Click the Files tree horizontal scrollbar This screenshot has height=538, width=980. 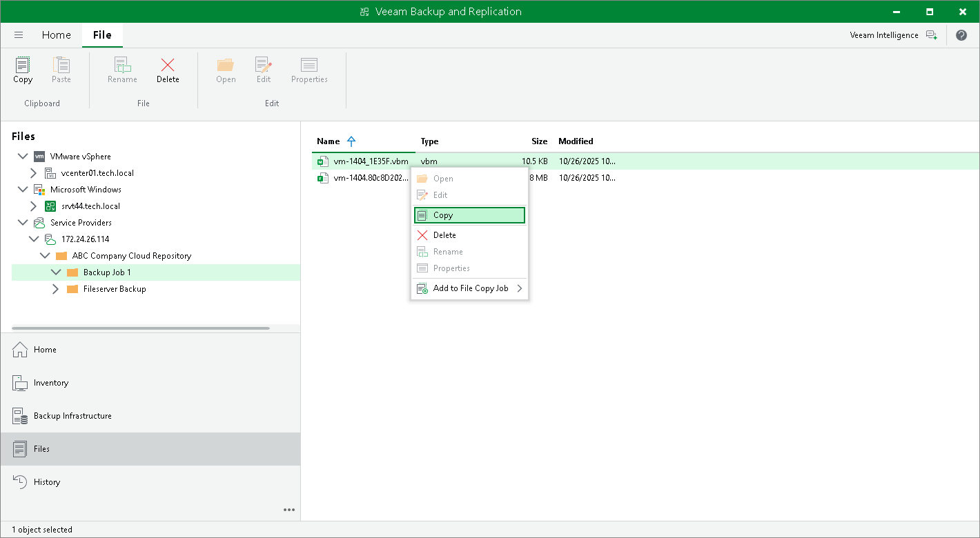tap(141, 328)
